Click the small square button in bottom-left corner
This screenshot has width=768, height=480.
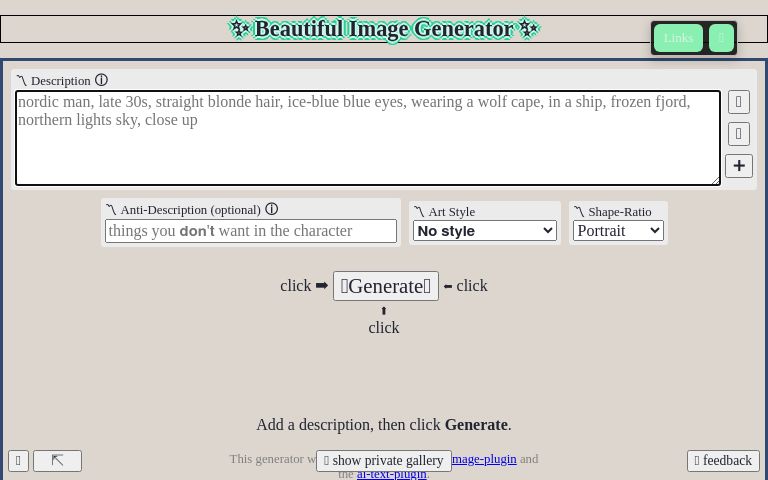[18, 460]
